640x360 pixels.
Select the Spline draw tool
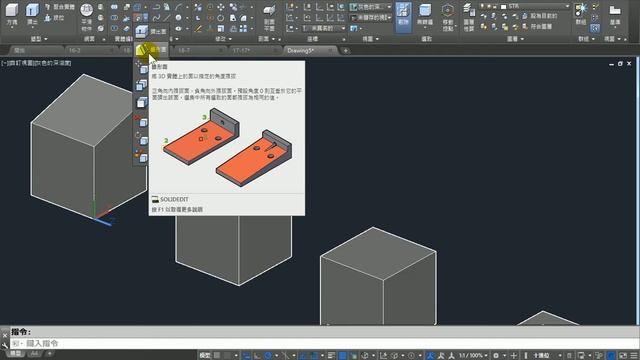click(x=156, y=18)
